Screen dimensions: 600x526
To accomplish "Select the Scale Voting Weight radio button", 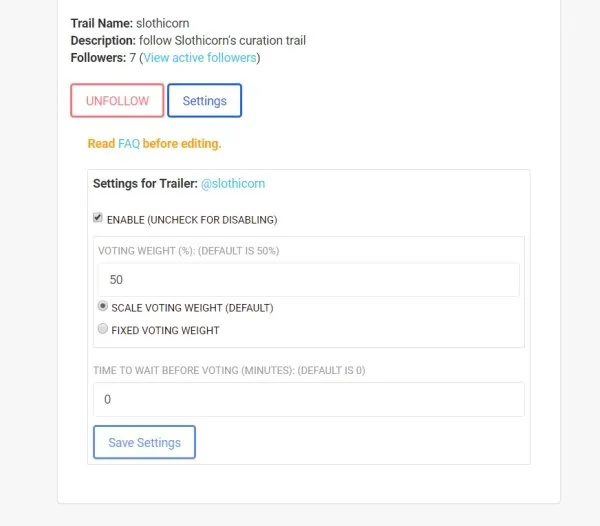I will (x=102, y=307).
